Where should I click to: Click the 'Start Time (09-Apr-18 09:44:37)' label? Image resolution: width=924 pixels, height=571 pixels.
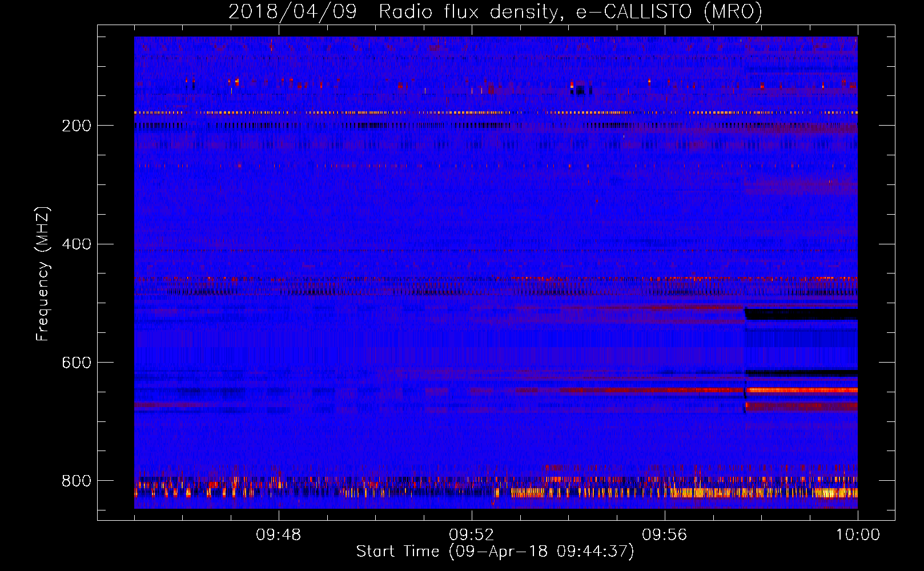coord(495,551)
